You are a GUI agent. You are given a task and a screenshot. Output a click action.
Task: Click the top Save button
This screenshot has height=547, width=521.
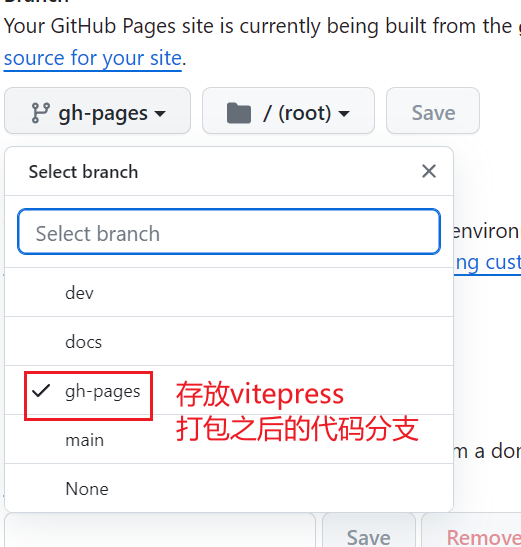point(433,111)
